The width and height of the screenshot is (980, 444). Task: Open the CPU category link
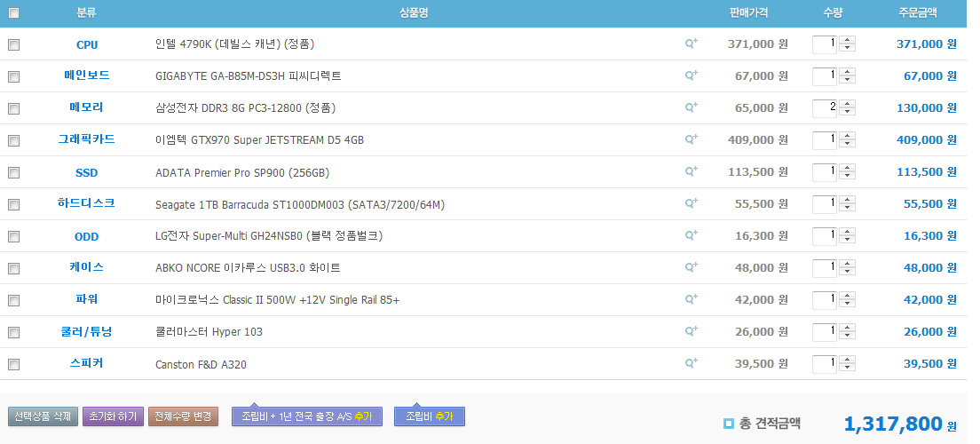click(x=87, y=45)
